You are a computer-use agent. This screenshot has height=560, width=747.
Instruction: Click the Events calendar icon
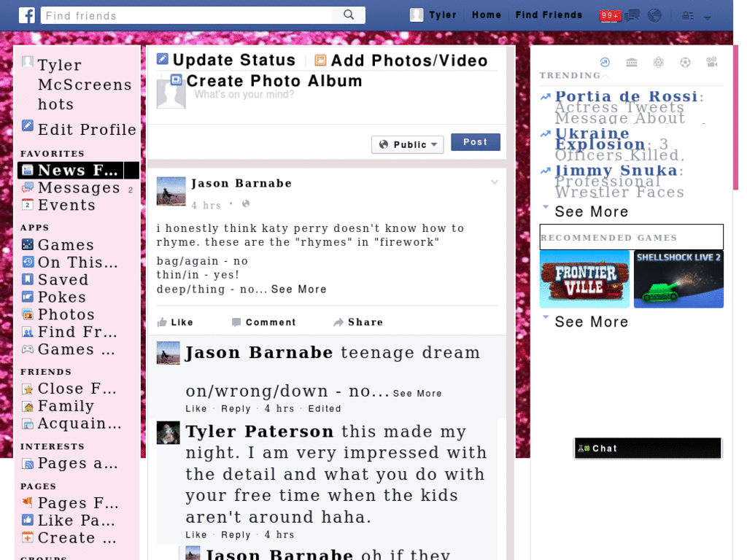[28, 205]
